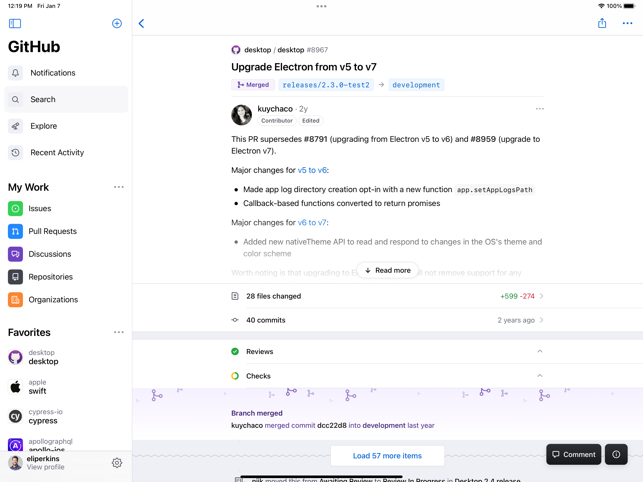Collapse the Reviews section chevron
Viewport: 643px width, 482px height.
540,352
